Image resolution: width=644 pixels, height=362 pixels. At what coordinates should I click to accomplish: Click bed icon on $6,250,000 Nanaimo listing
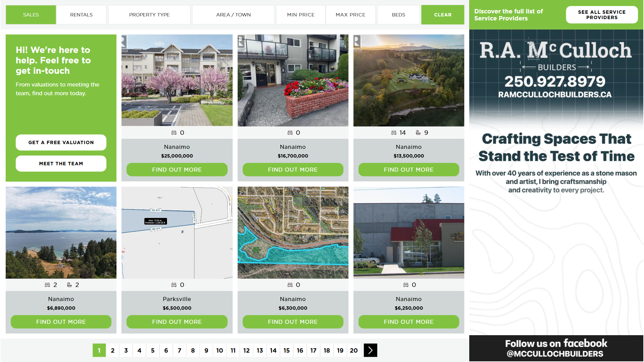pyautogui.click(x=406, y=285)
